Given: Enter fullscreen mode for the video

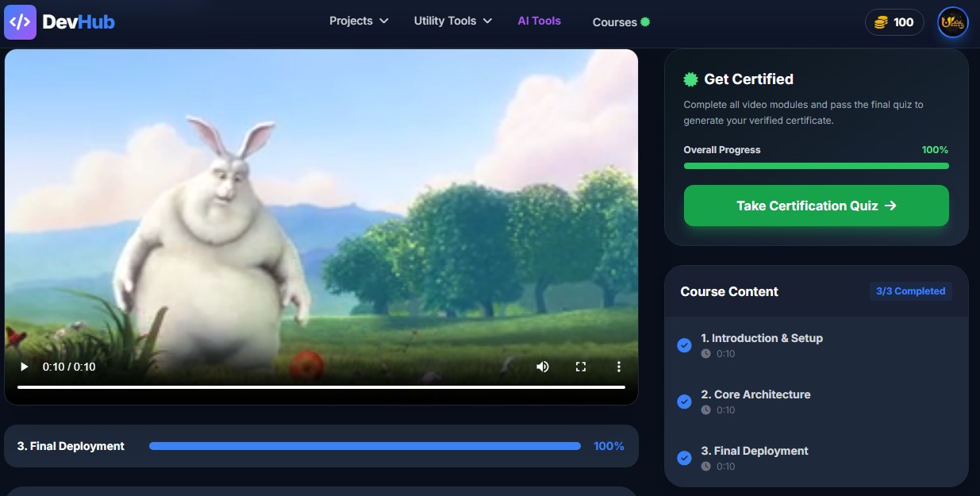Looking at the screenshot, I should pos(581,367).
